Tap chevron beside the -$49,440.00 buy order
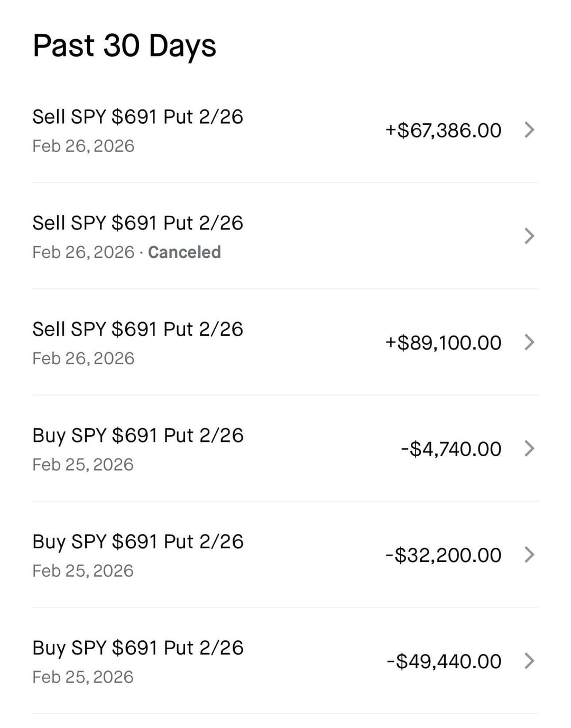This screenshot has height=728, width=571. tap(529, 661)
